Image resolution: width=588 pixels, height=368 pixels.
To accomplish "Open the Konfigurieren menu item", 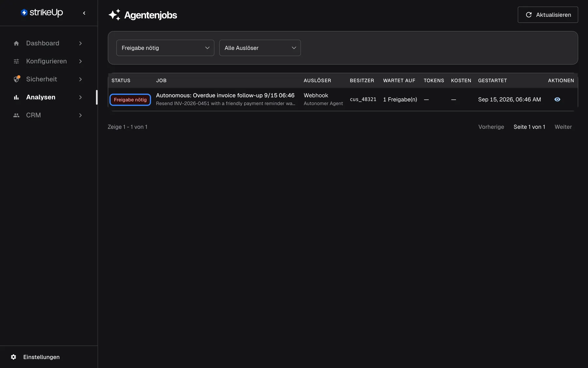I will point(48,61).
